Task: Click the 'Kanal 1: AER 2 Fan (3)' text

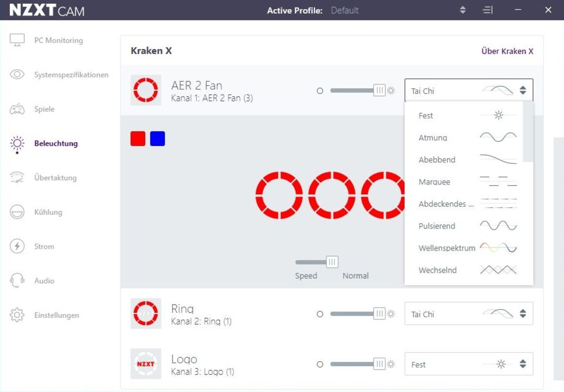Action: pos(212,98)
